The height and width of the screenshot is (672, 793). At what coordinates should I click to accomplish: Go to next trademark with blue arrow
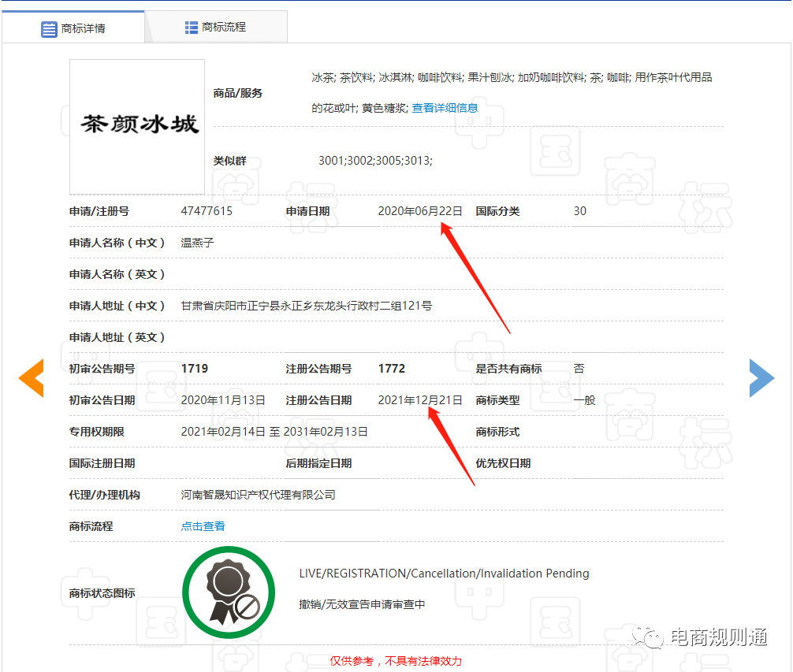[x=761, y=378]
